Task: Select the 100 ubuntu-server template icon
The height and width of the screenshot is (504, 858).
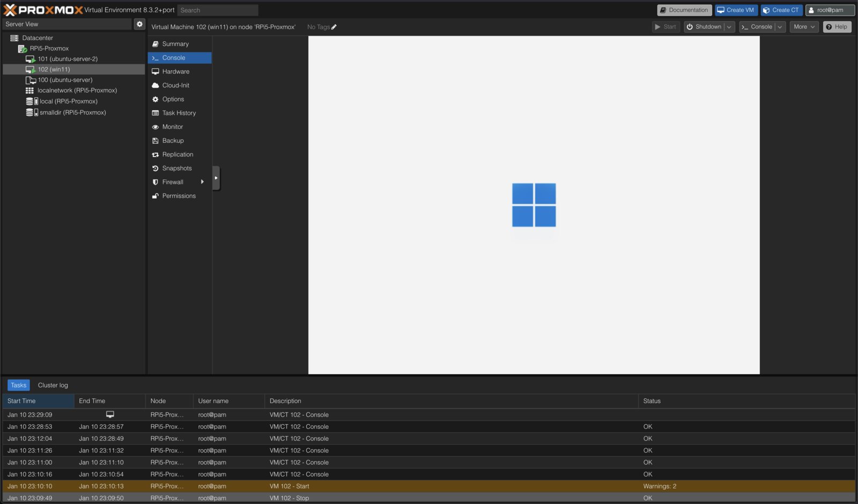Action: 31,80
